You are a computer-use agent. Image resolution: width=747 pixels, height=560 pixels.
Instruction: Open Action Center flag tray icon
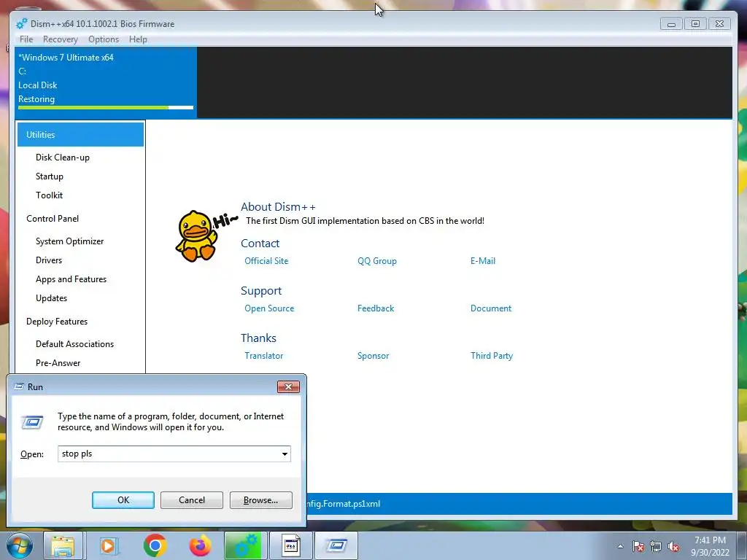[x=638, y=546]
